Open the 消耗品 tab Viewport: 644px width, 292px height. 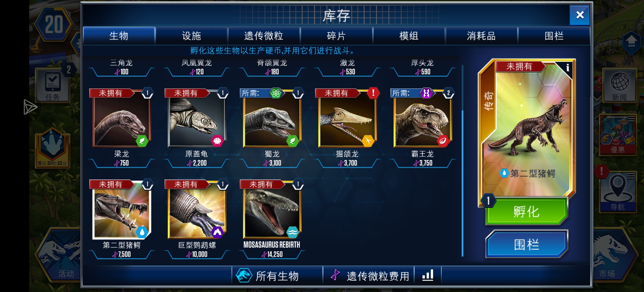481,36
